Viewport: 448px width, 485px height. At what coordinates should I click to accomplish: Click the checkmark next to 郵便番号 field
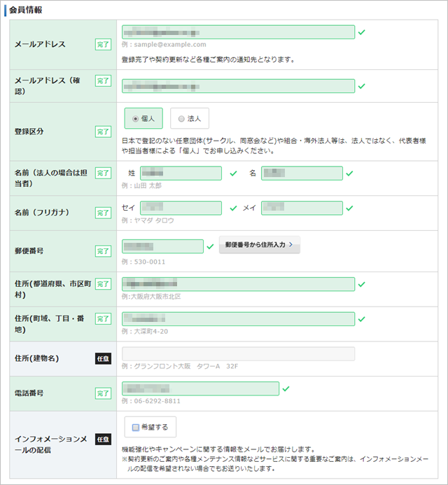coord(210,246)
